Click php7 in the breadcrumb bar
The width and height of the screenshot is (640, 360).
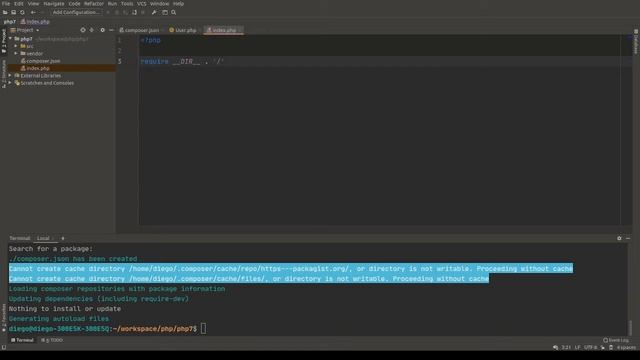(x=9, y=22)
